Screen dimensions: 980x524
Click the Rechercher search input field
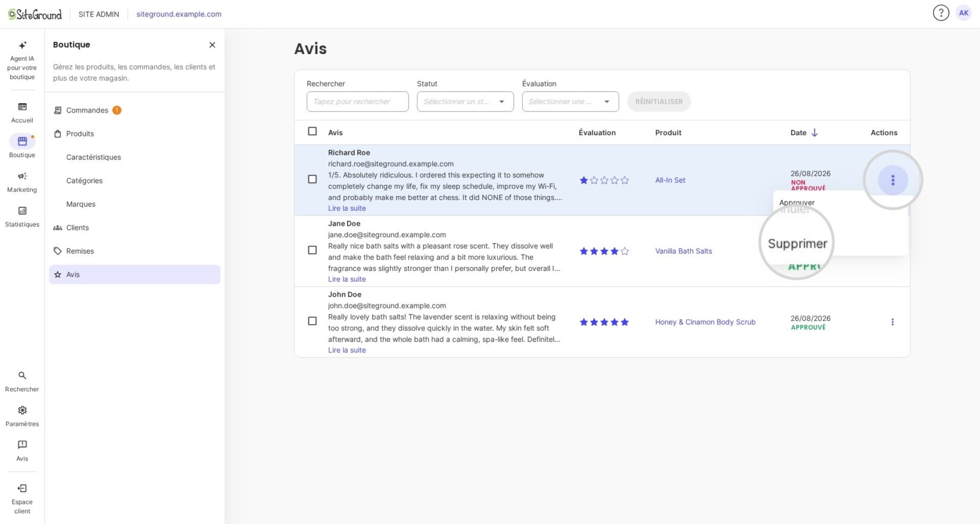pos(357,102)
